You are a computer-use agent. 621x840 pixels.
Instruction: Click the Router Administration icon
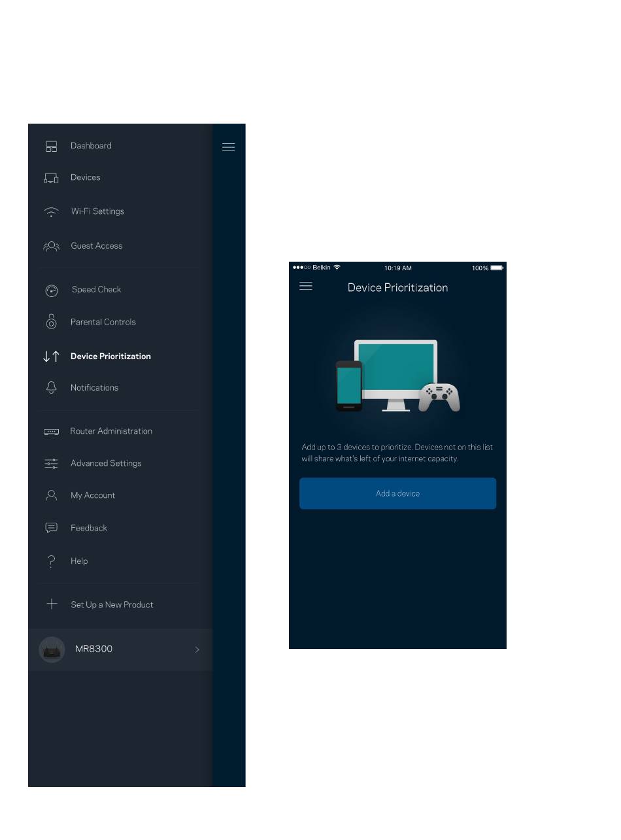[x=52, y=432]
